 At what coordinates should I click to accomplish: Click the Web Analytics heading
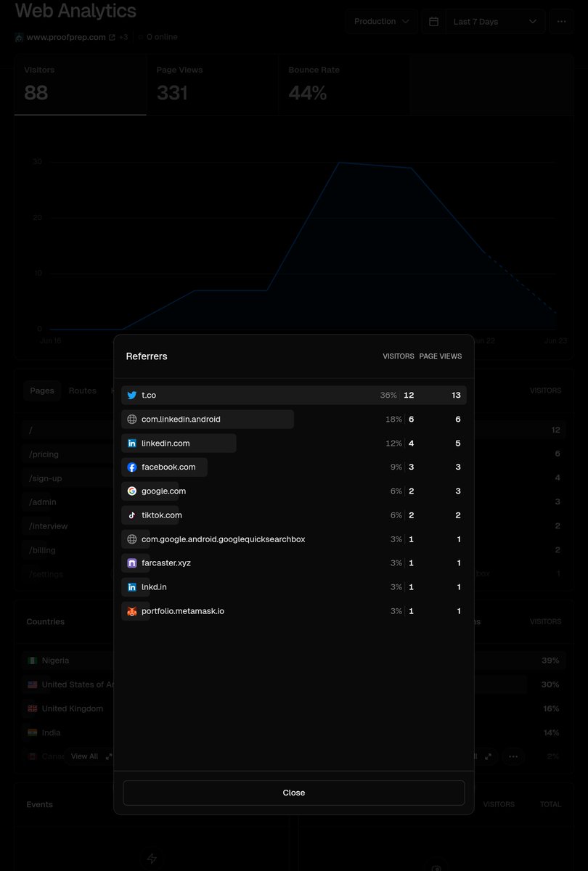(75, 11)
